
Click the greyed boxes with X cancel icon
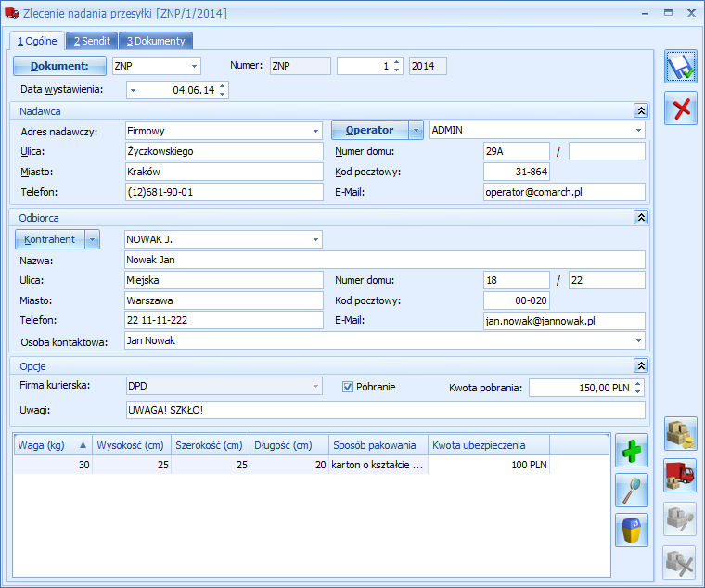click(681, 562)
